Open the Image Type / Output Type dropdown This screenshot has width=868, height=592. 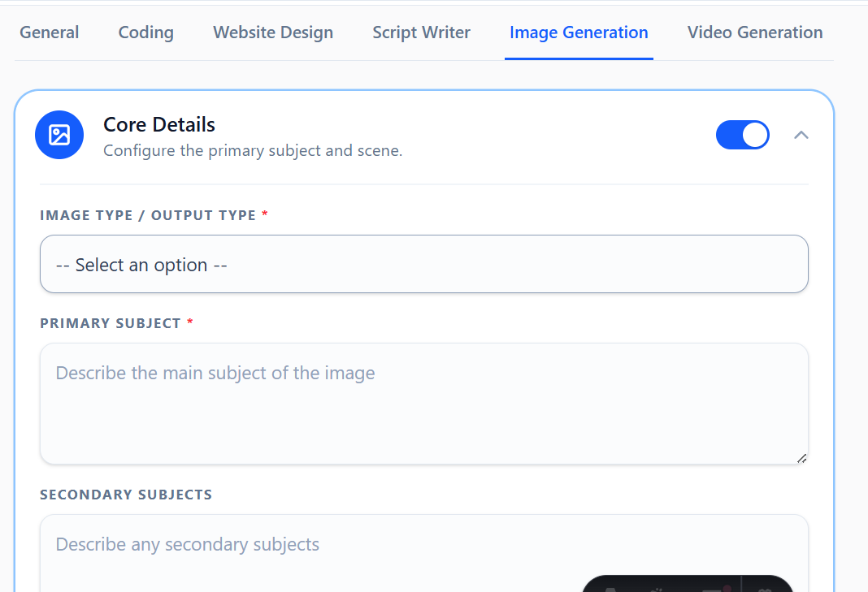[424, 265]
